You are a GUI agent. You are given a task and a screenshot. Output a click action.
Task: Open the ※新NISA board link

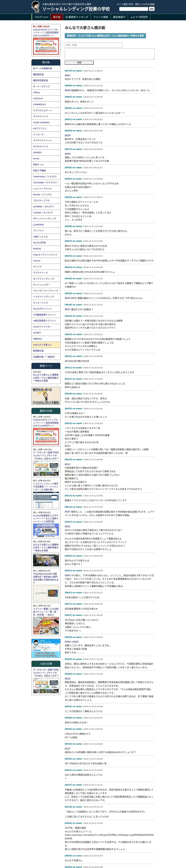pos(46,339)
